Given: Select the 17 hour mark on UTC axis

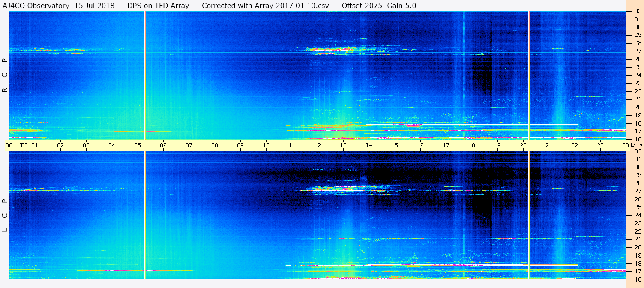Looking at the screenshot, I should (446, 145).
